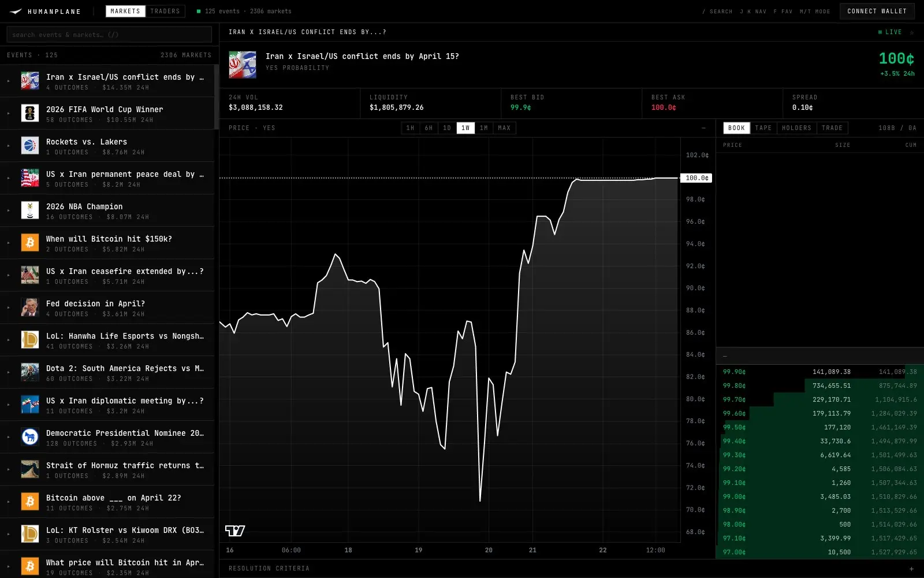Favorite this market with the star icon
This screenshot has height=578, width=924.
point(912,32)
